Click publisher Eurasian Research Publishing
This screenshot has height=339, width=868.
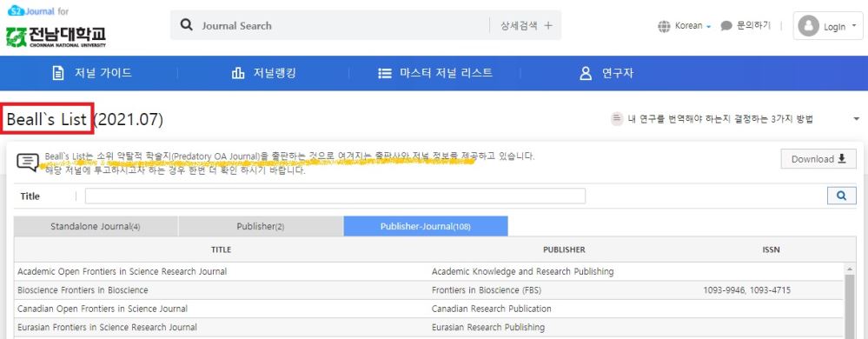click(x=488, y=328)
